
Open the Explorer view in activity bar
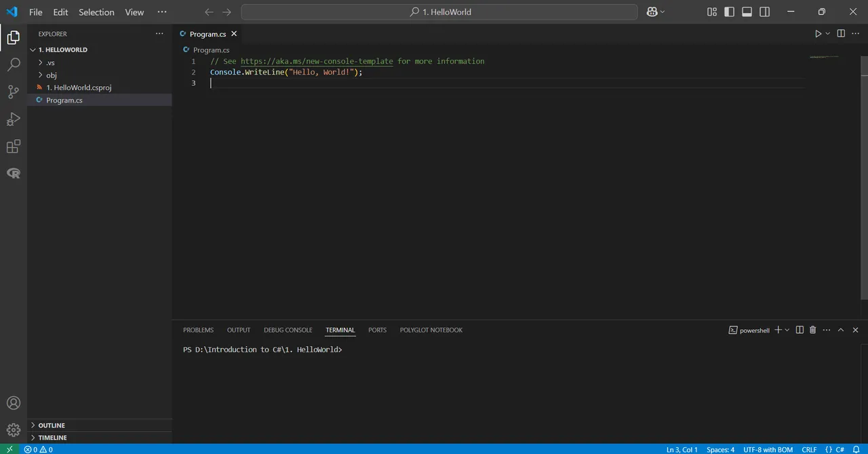click(x=14, y=37)
